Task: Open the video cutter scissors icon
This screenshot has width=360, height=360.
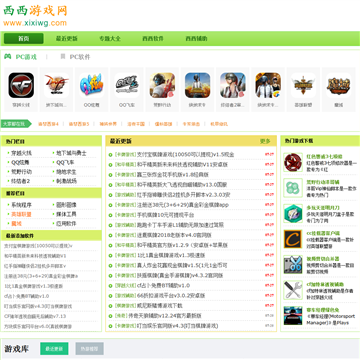Action: click(x=293, y=265)
